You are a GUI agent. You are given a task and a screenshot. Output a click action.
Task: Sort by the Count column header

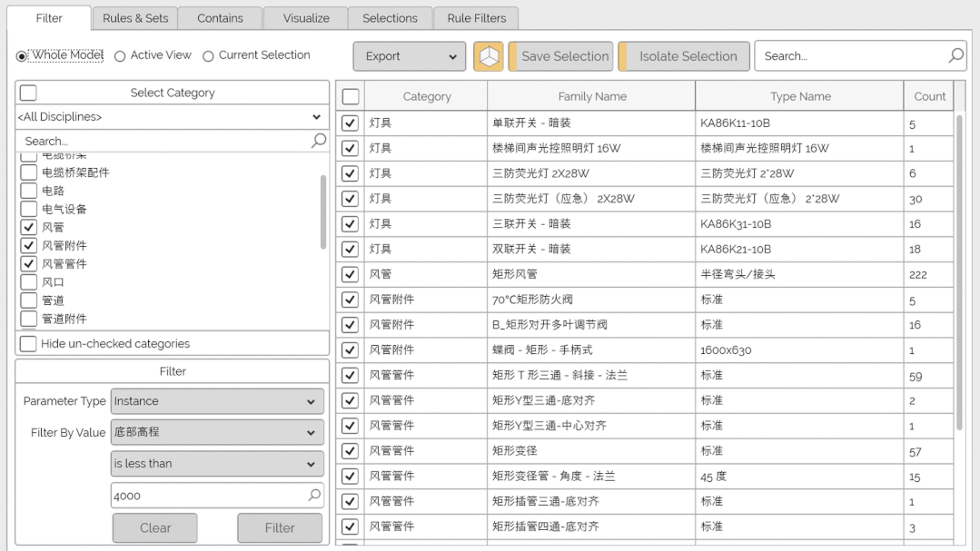929,96
